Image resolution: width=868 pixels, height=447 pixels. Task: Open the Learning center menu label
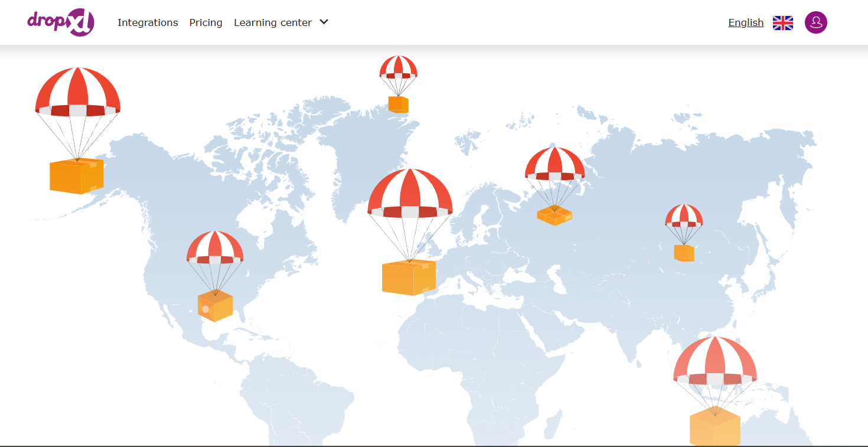[272, 22]
